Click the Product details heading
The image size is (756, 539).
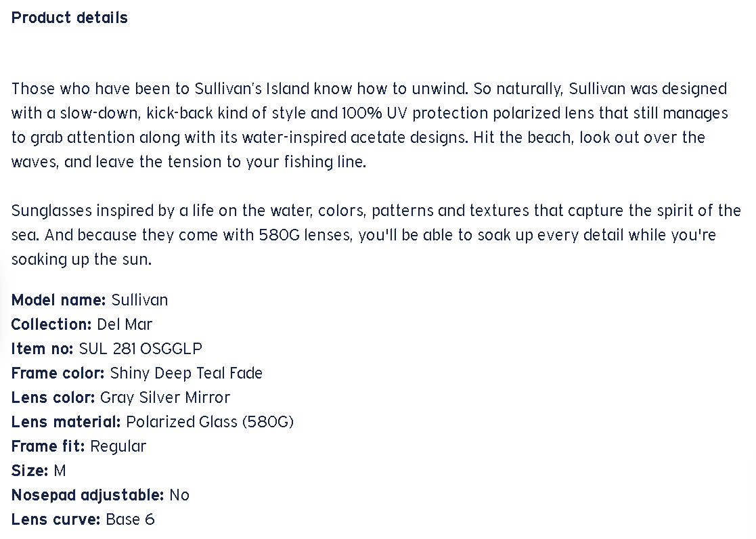tap(70, 18)
